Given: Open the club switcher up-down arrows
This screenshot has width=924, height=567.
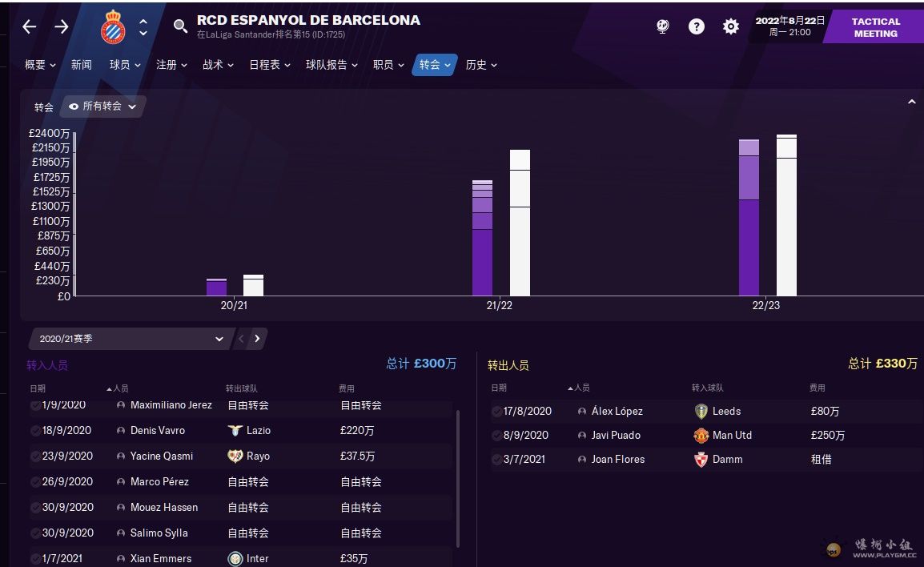Looking at the screenshot, I should (x=143, y=27).
